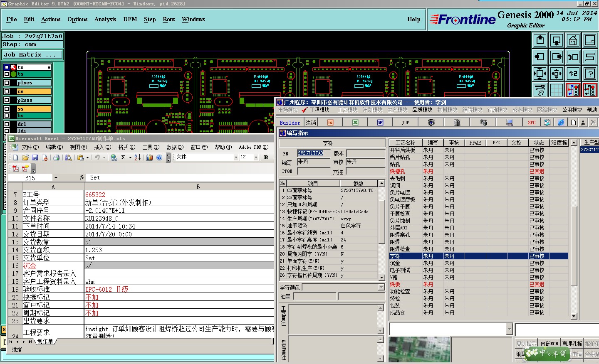
Task: Select the 沉金 row in process list
Action: pyautogui.click(x=479, y=263)
